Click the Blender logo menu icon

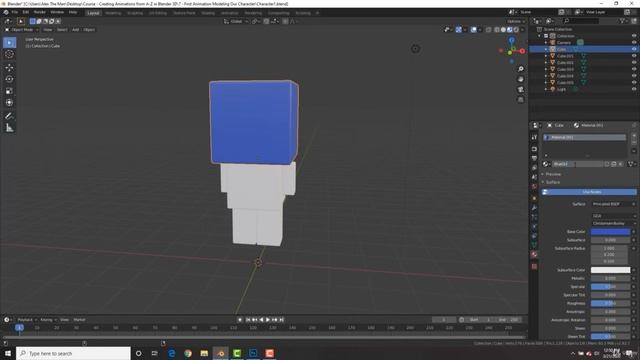[x=6, y=12]
